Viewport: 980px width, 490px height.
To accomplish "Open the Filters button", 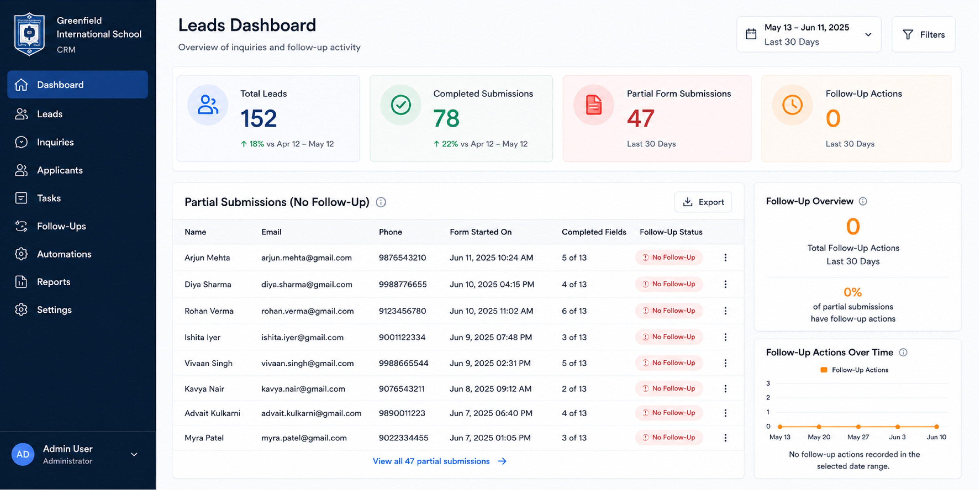I will [x=923, y=34].
